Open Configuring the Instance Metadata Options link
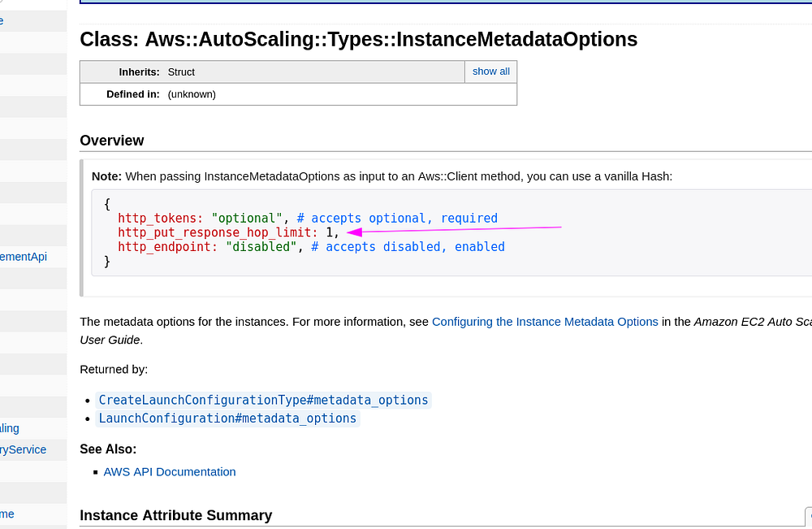812x529 pixels. 545,322
